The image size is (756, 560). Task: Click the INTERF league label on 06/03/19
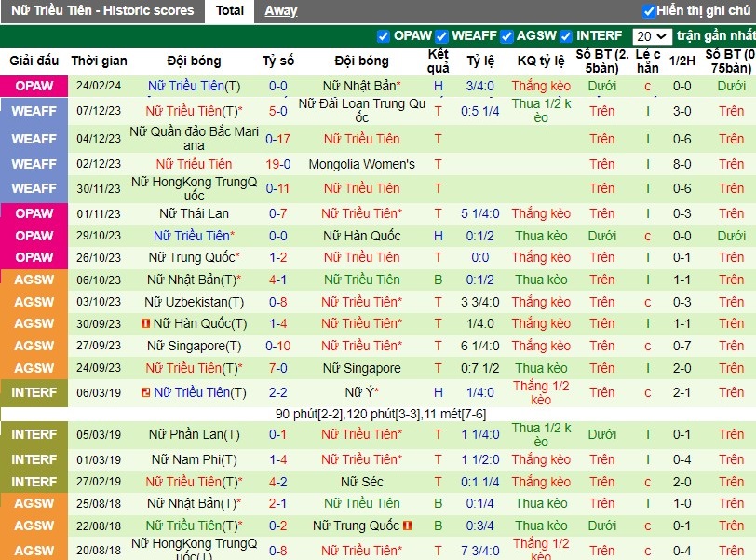coord(34,392)
